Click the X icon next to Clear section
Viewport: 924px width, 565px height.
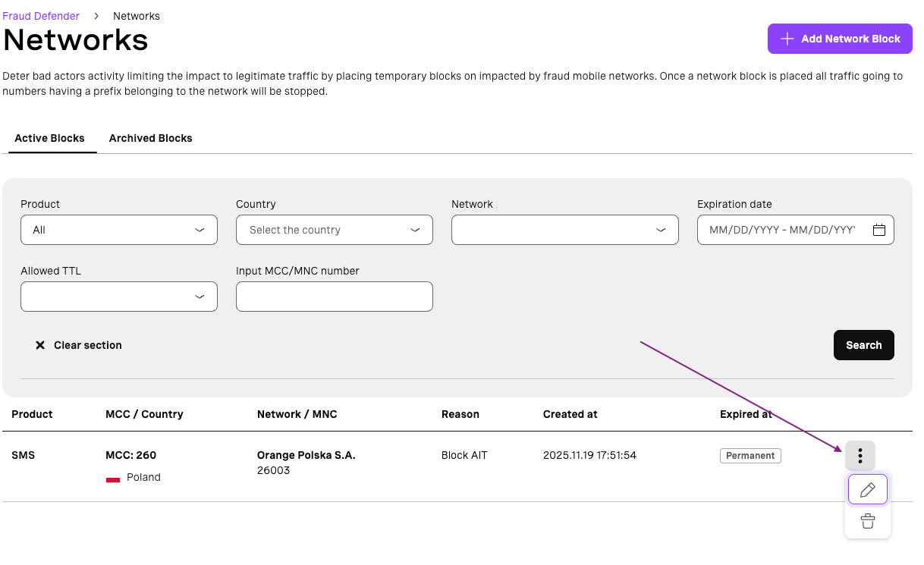[40, 345]
